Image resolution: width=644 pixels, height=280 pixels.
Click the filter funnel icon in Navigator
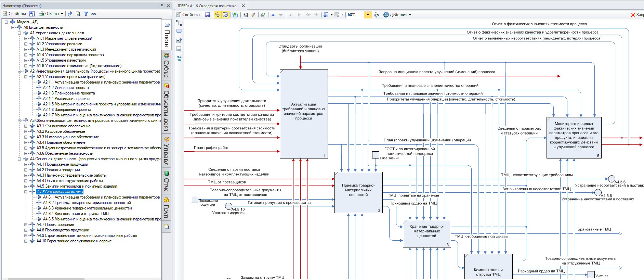(x=86, y=14)
